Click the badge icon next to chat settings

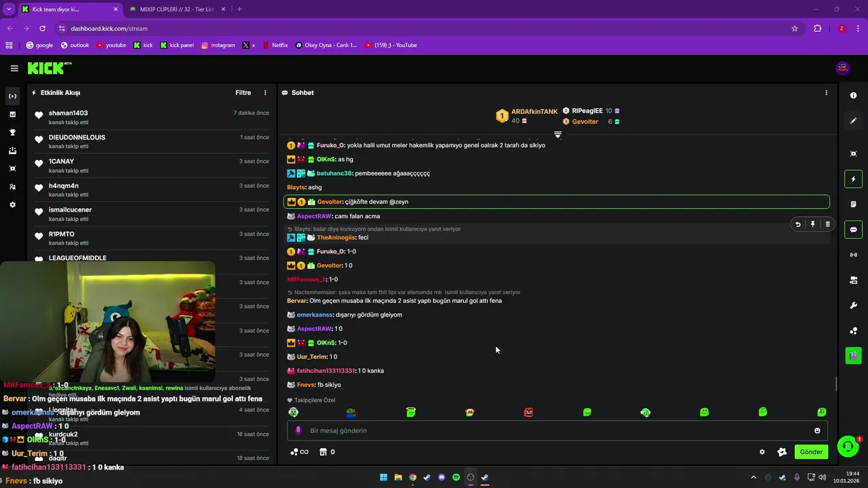782,452
